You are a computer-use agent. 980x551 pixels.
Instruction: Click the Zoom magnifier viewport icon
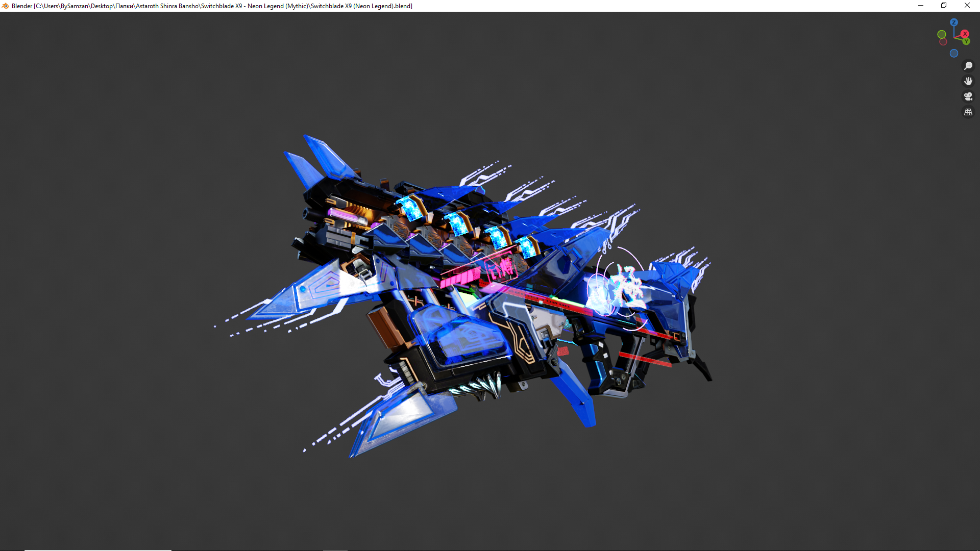[x=968, y=66]
